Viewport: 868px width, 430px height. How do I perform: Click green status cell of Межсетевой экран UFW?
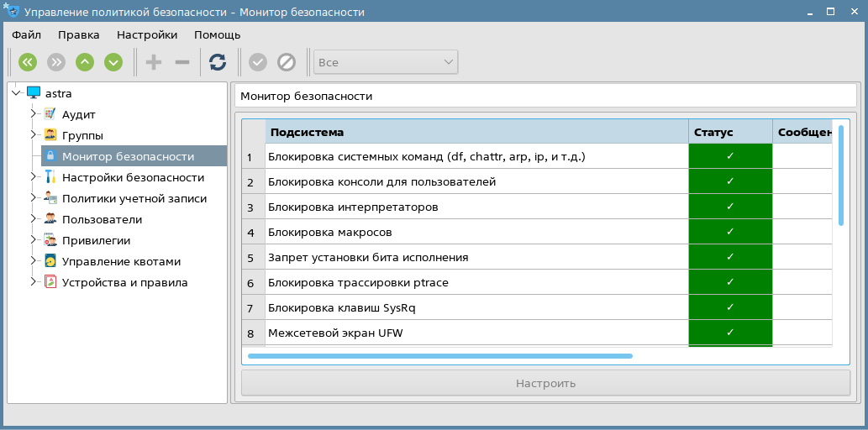730,333
